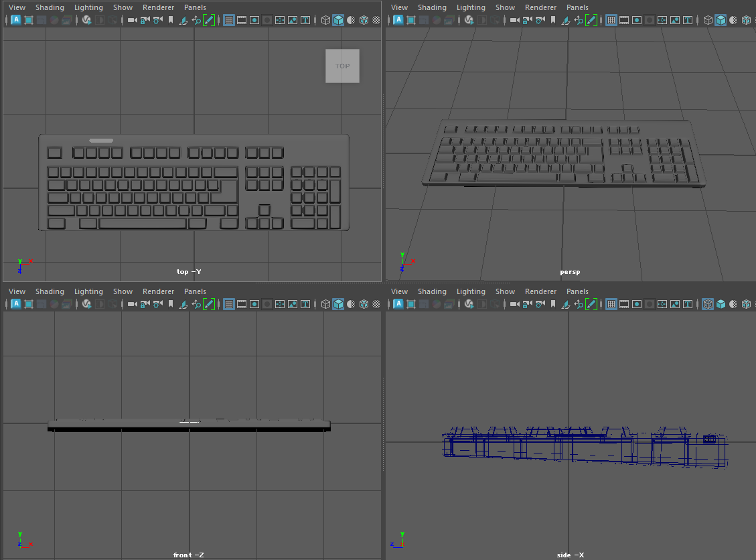Image resolution: width=756 pixels, height=560 pixels.
Task: Toggle Film Gate icon in top view toolbar
Action: (x=242, y=20)
